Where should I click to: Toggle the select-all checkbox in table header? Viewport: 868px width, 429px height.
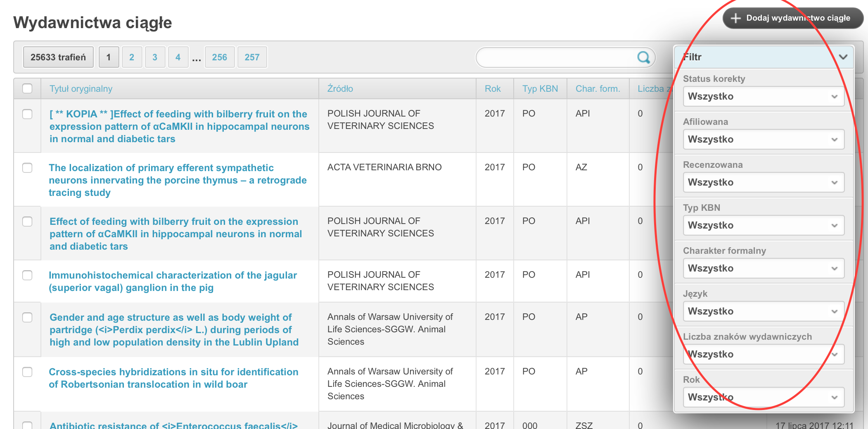(27, 88)
